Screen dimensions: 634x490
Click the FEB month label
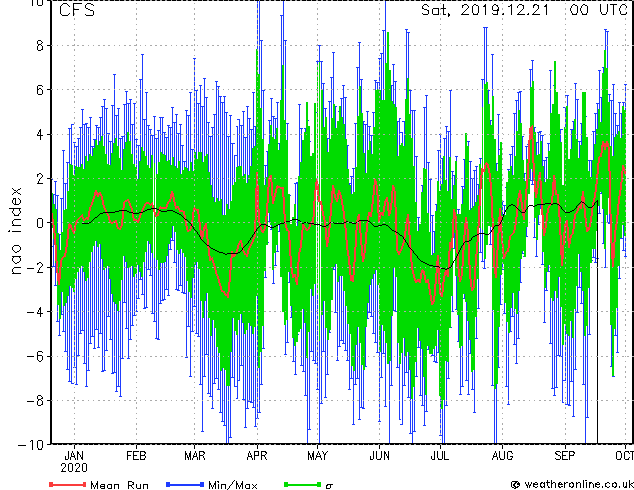(136, 456)
